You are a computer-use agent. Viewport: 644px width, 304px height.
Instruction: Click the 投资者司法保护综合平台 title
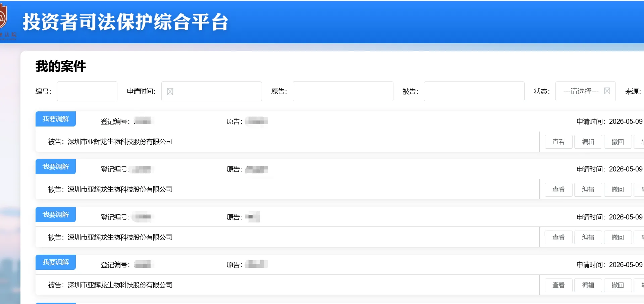tap(125, 22)
